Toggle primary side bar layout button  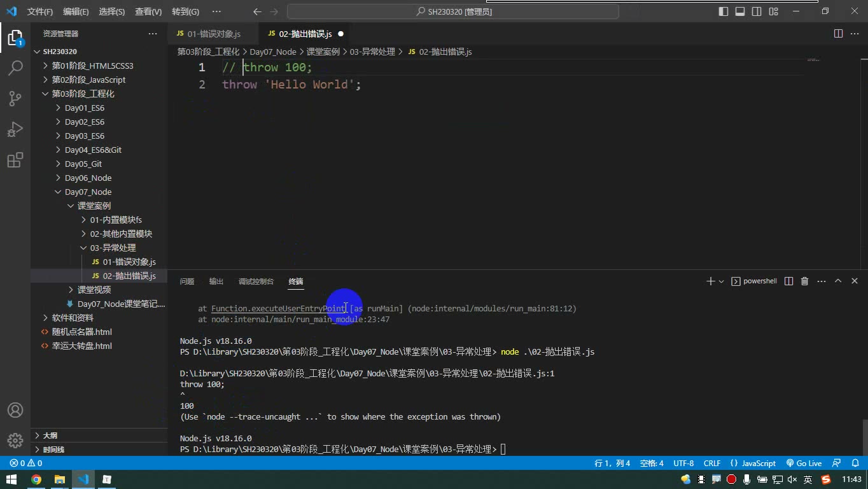724,11
